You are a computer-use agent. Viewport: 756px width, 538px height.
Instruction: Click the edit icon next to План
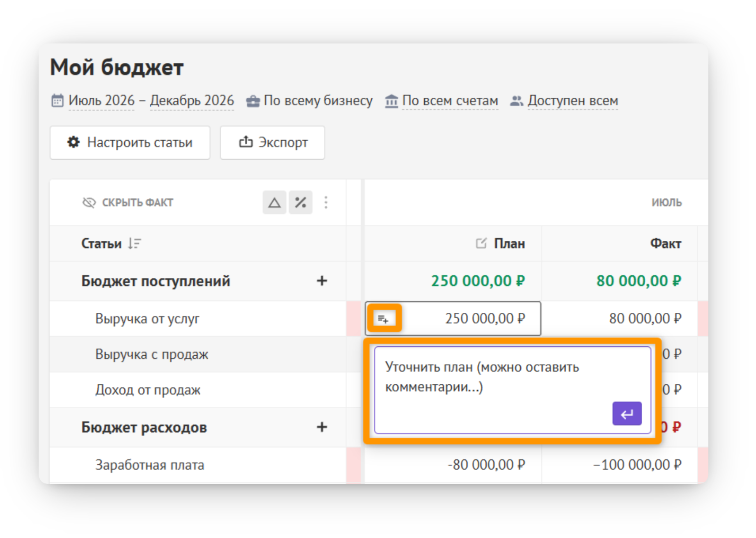tap(481, 243)
